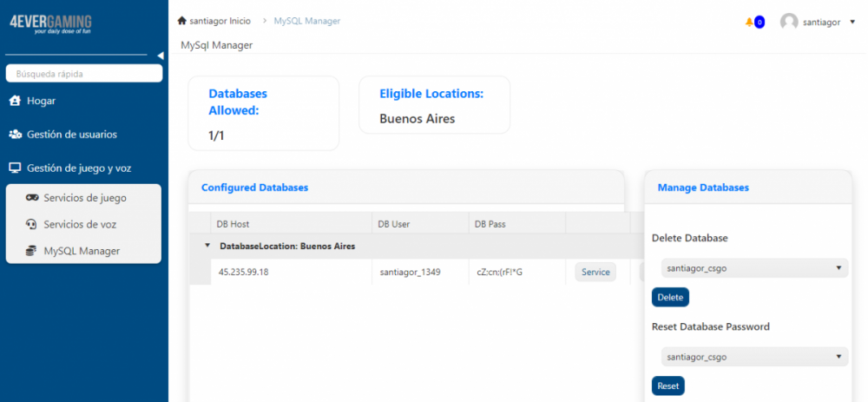Open the notification bell
This screenshot has width=868, height=402.
[749, 22]
